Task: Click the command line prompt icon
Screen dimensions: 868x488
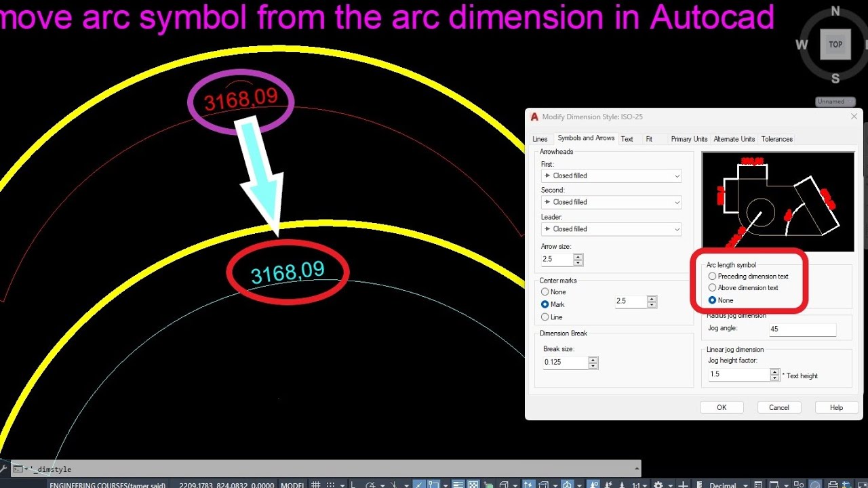Action: pyautogui.click(x=17, y=468)
